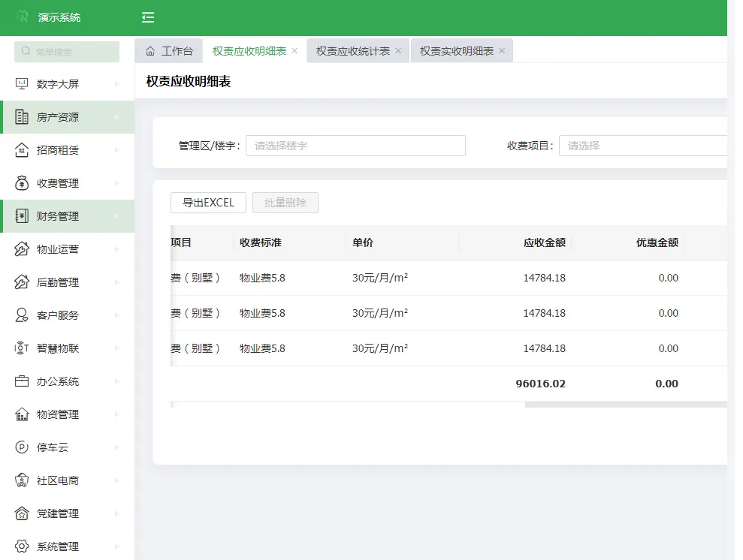Click the 客户服务 person icon
This screenshot has width=743, height=560.
(x=22, y=315)
